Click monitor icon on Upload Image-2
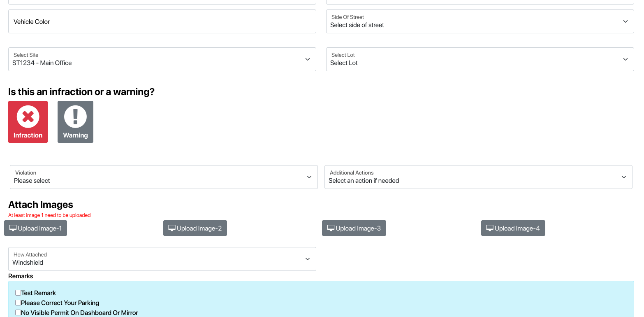The height and width of the screenshot is (317, 644). (x=172, y=228)
